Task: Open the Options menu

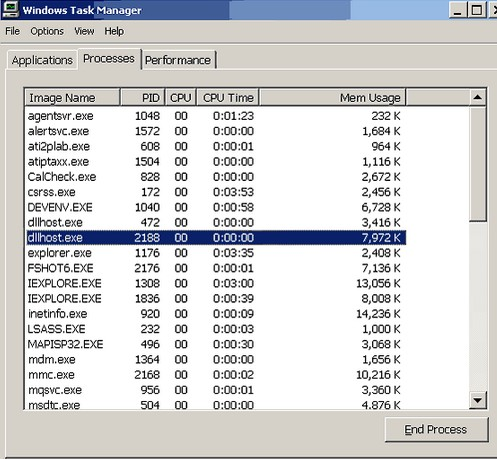Action: click(x=47, y=31)
